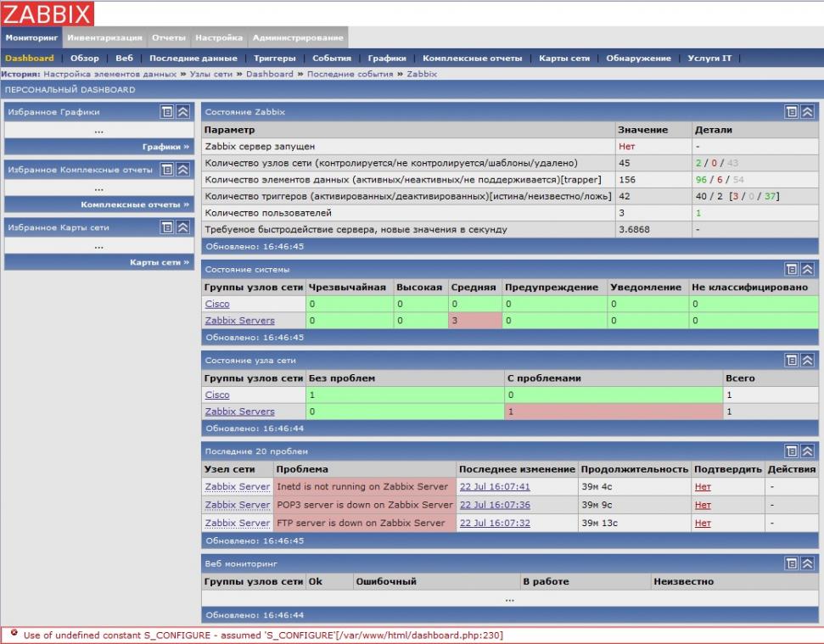Switch to the Мониторинг main tab

click(31, 37)
